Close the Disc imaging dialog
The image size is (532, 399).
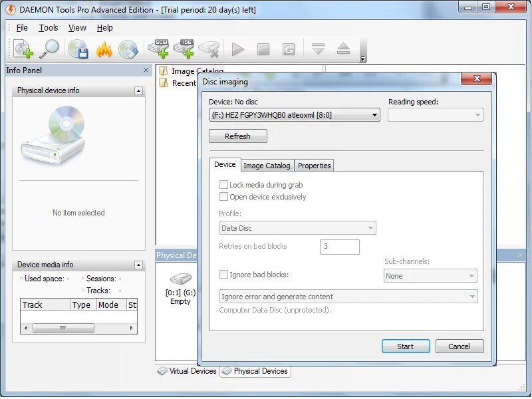(x=476, y=78)
